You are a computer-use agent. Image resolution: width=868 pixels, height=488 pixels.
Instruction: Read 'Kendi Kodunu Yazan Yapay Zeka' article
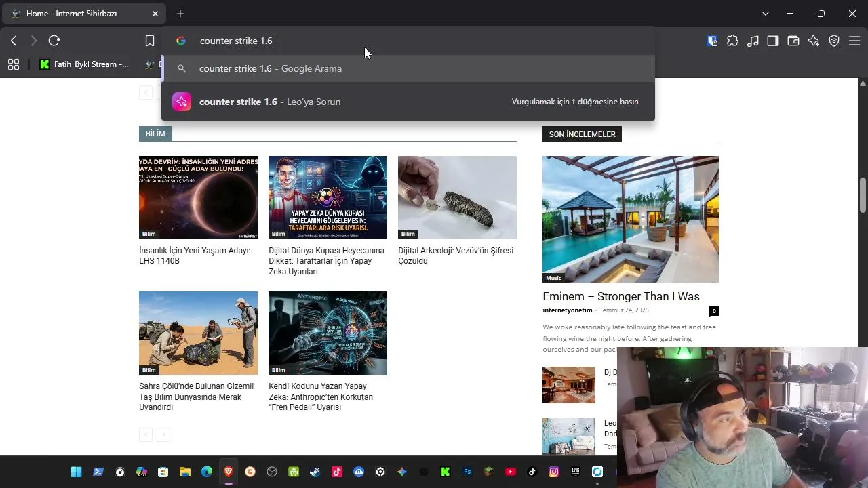[x=321, y=396]
